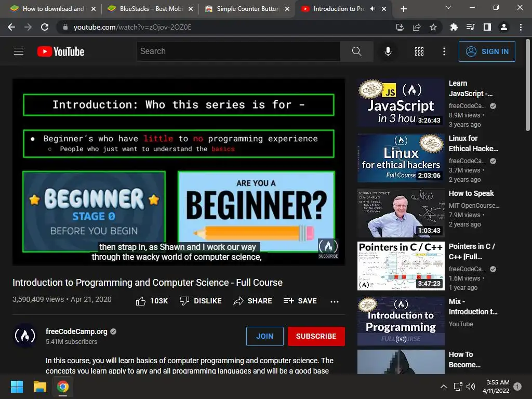Screen dimensions: 532x399
Task: Bookmark this page with star icon
Action: pyautogui.click(x=433, y=27)
